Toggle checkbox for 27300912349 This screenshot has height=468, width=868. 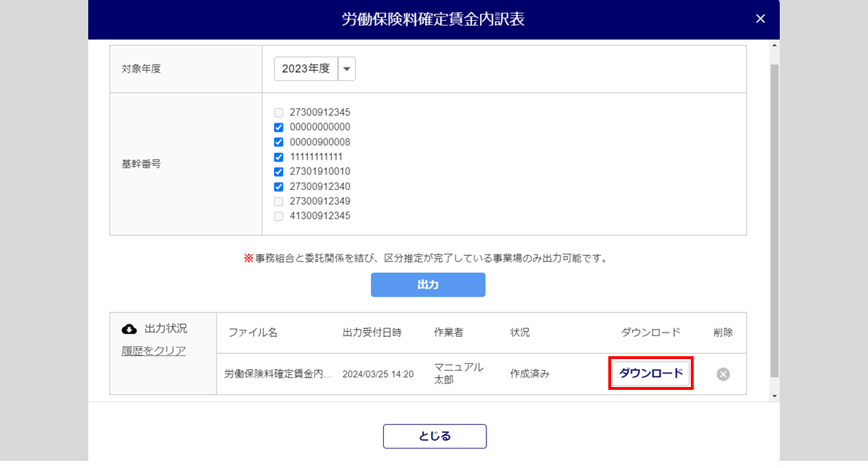(x=279, y=201)
